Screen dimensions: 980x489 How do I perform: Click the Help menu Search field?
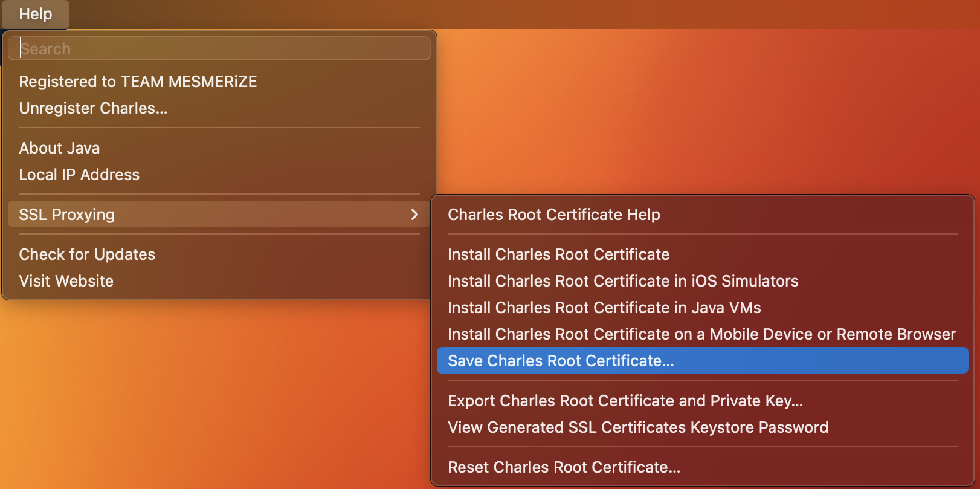(219, 48)
